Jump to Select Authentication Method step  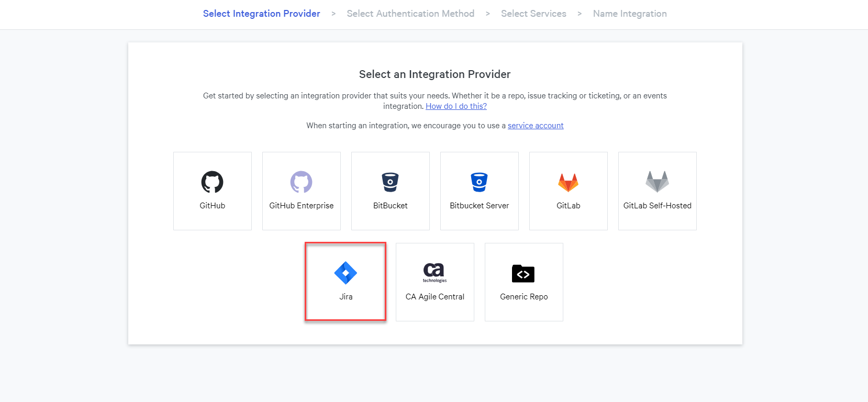point(410,14)
